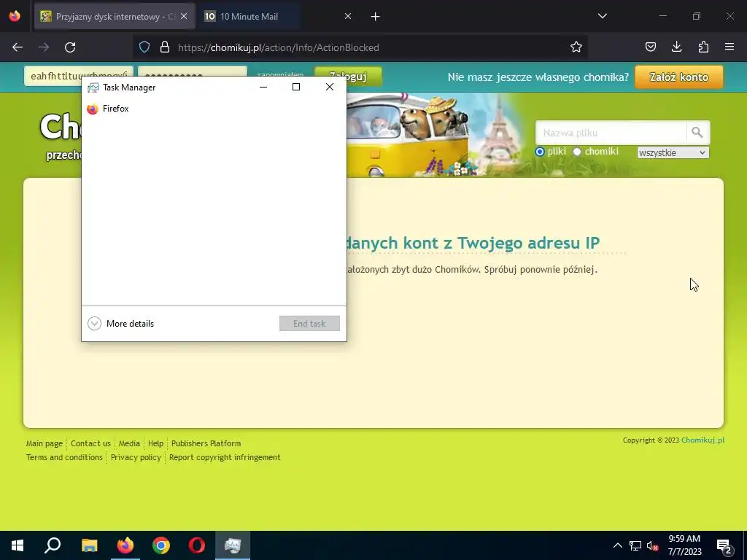Expand More details in Task Manager
747x560 pixels.
coord(121,323)
